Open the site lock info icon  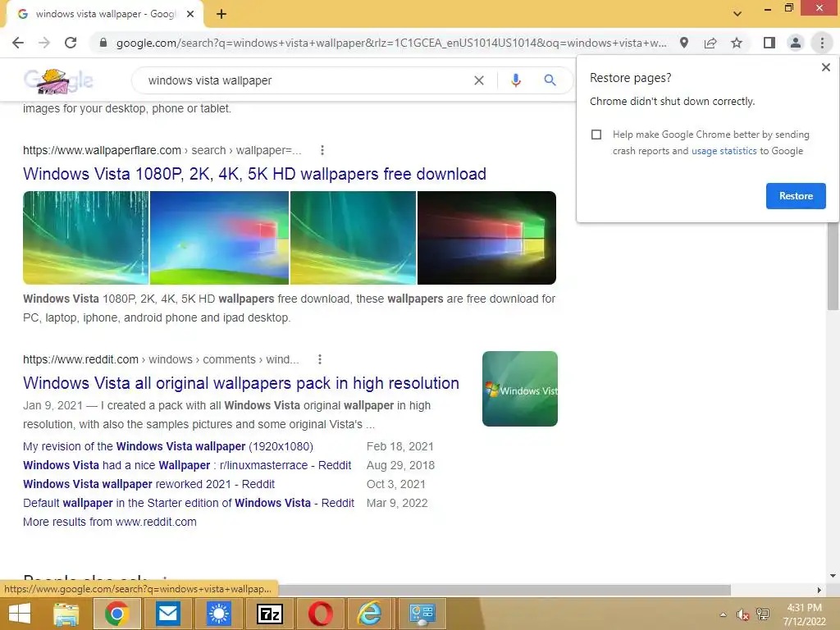point(103,43)
